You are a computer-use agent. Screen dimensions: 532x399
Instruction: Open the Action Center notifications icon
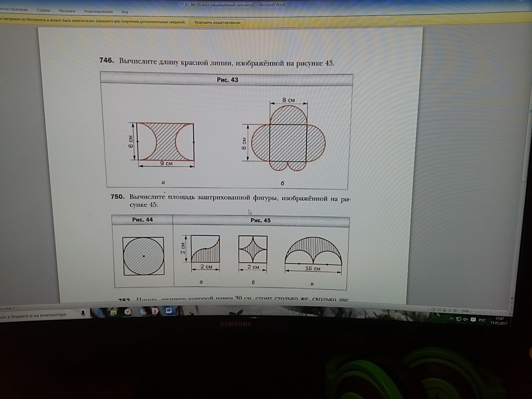click(x=473, y=320)
